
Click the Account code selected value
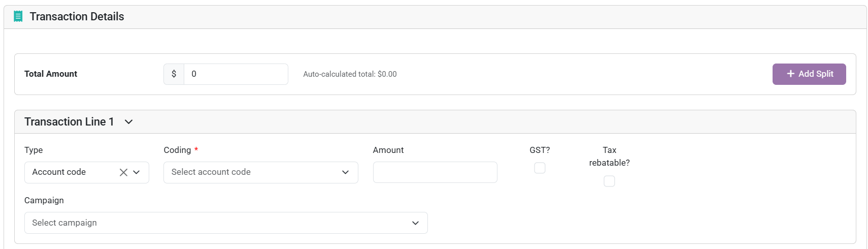(59, 172)
